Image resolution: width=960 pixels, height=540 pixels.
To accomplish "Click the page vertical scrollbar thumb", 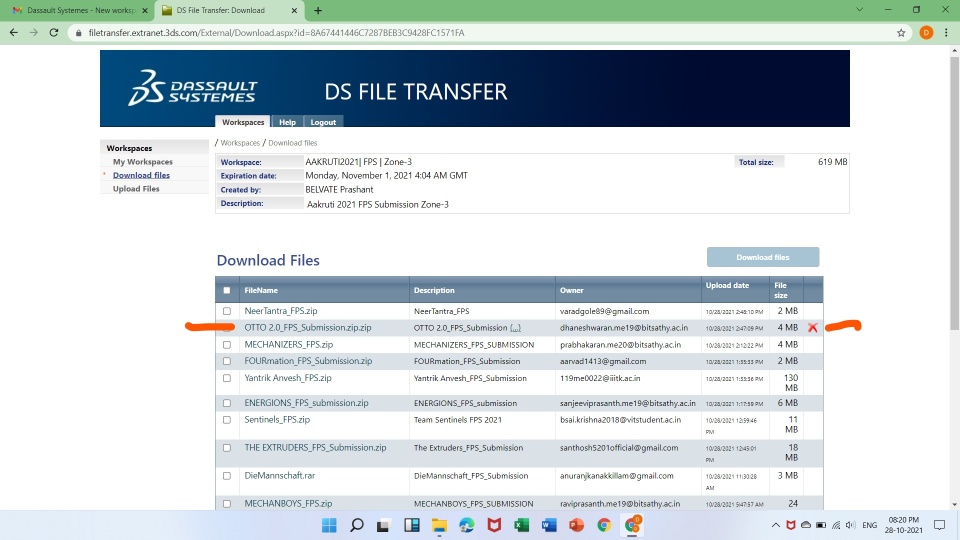I will pyautogui.click(x=954, y=195).
